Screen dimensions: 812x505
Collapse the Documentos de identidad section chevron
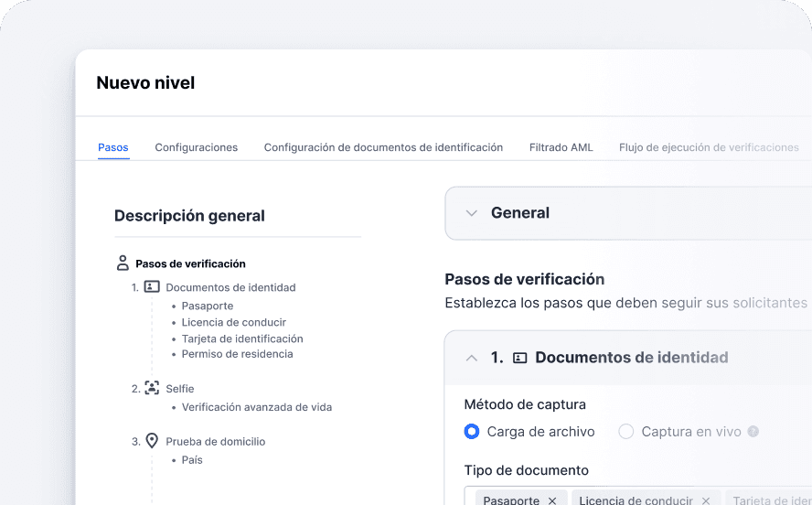(x=471, y=358)
